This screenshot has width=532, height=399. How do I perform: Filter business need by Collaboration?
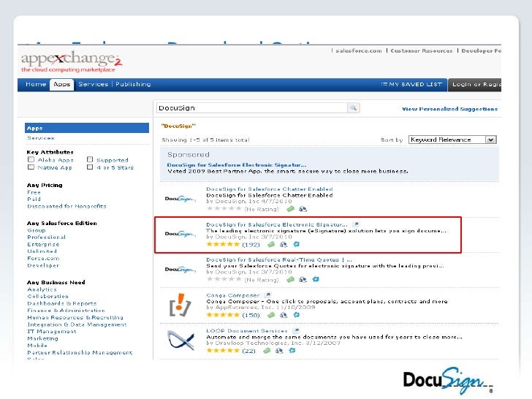coord(47,297)
